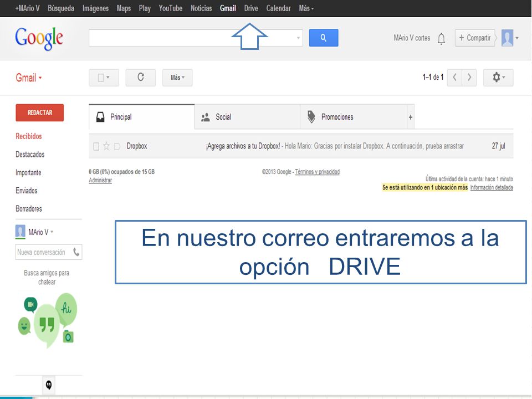The width and height of the screenshot is (532, 399).
Task: Open Drive from the top bar
Action: (x=251, y=8)
